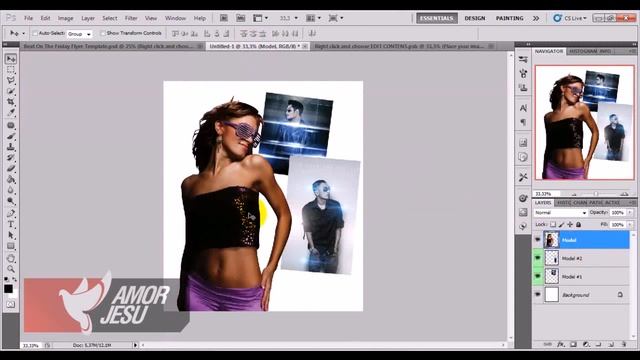The width and height of the screenshot is (640, 360).
Task: Hide the Model #1 layer
Action: [538, 276]
